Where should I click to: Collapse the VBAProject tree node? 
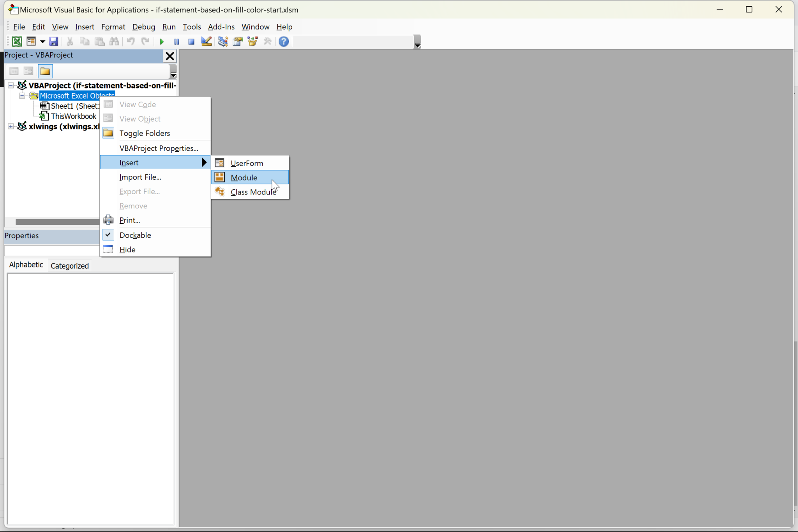pos(11,85)
